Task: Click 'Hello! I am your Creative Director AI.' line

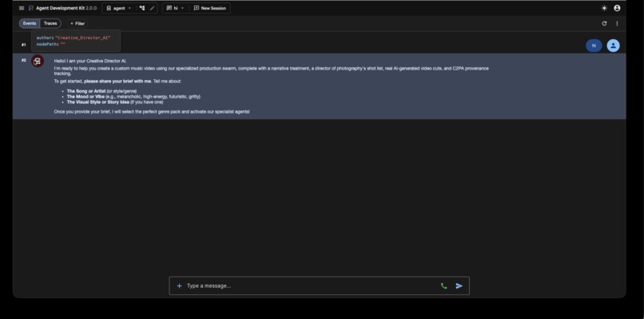Action: click(x=90, y=61)
